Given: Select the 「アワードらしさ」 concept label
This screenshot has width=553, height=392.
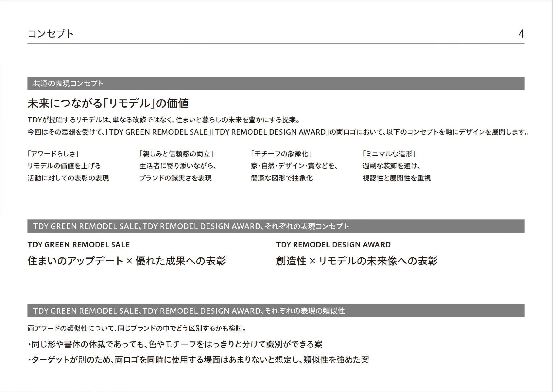Looking at the screenshot, I should (53, 154).
